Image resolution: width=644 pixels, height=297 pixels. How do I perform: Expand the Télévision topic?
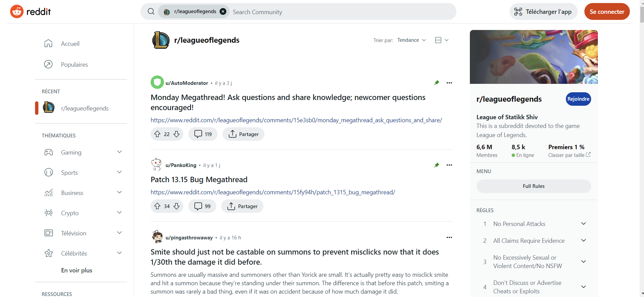119,233
